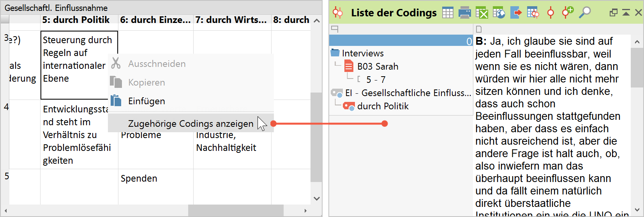Click the Liste der Codings title icon
Viewport: 644px width, 217px height.
pos(338,13)
